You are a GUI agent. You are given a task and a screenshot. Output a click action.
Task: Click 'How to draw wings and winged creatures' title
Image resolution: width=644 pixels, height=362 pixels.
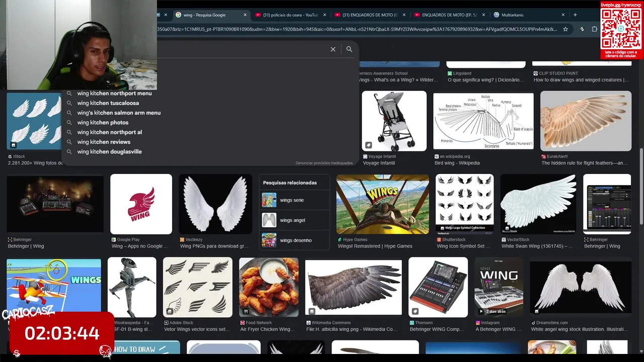tap(581, 80)
